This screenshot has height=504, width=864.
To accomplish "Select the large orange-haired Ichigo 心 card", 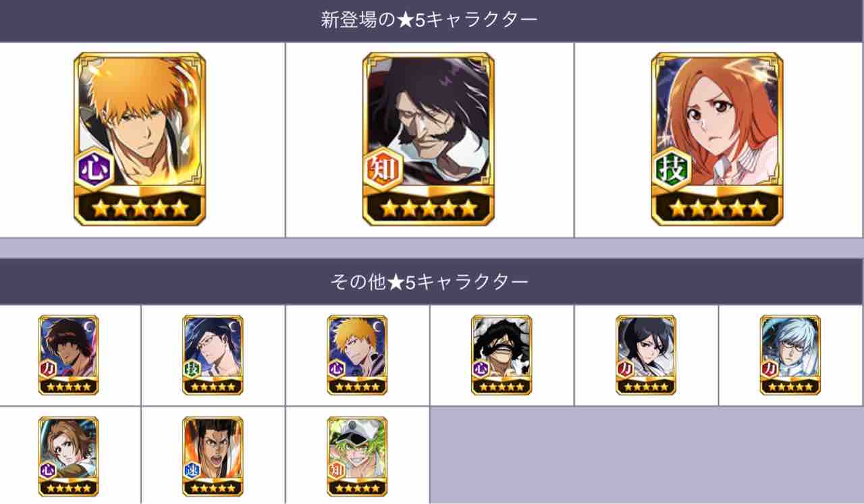I will point(140,138).
